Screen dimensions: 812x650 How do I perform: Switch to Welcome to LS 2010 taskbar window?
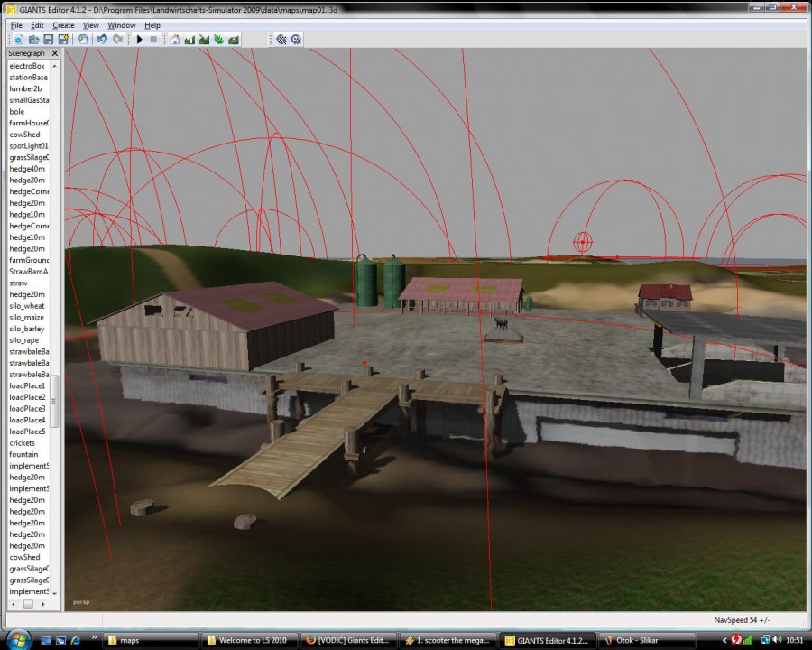point(250,641)
